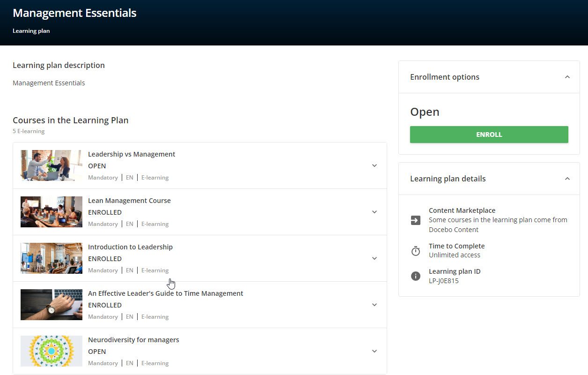Screen dimensions: 588x375
Task: Open the Introduction to Leadership title
Action: (130, 247)
